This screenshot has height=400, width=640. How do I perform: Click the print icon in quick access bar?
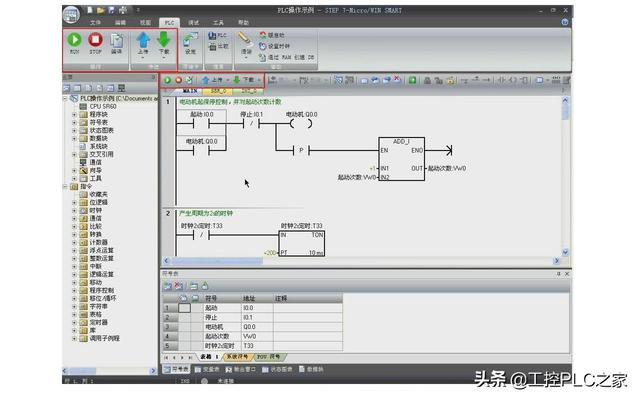pyautogui.click(x=123, y=10)
